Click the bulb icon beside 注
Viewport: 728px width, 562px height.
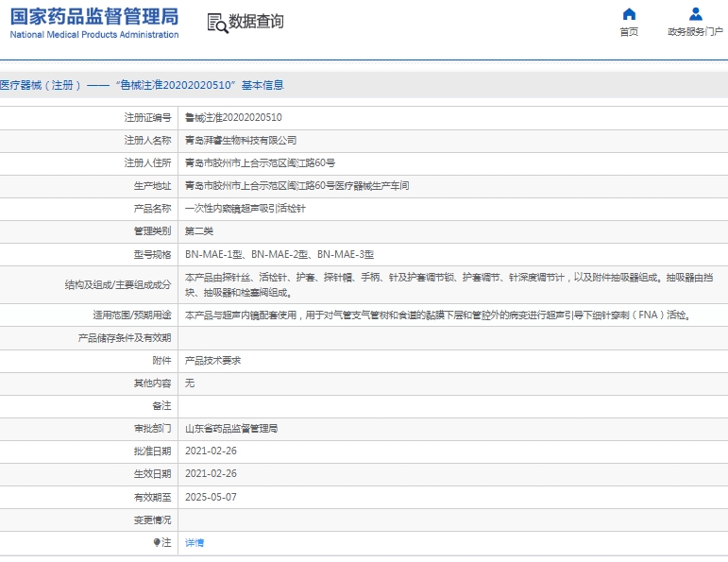tap(157, 542)
